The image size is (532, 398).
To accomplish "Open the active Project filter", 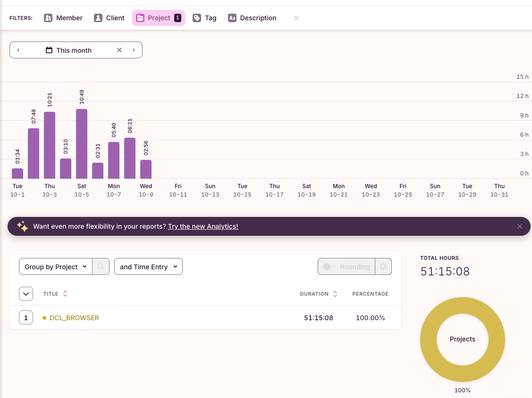I will pyautogui.click(x=159, y=18).
